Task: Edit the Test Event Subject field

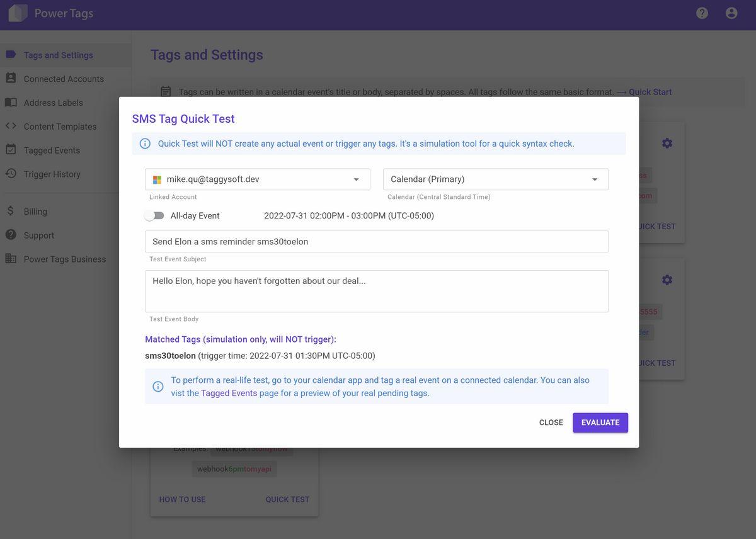Action: tap(377, 242)
